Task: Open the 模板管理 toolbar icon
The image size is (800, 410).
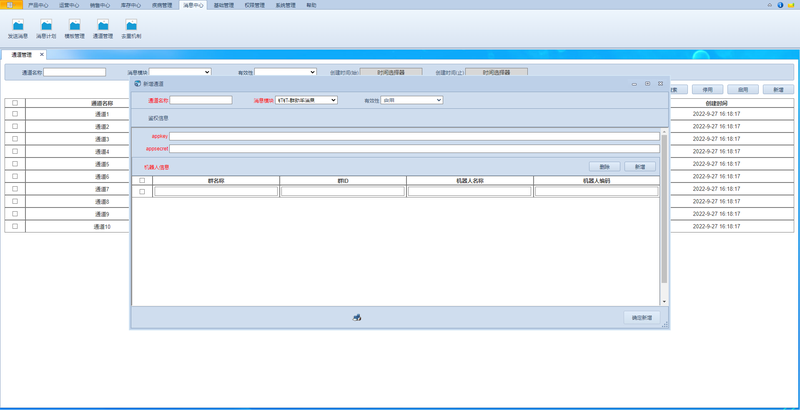Action: (x=74, y=29)
